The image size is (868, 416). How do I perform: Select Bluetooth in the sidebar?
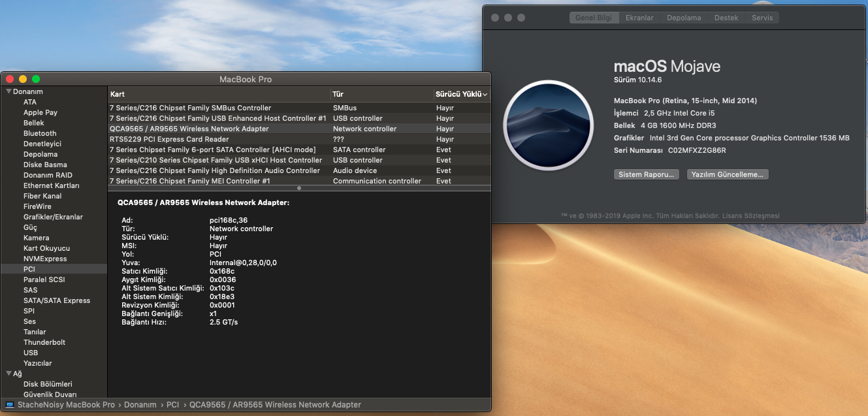[40, 133]
